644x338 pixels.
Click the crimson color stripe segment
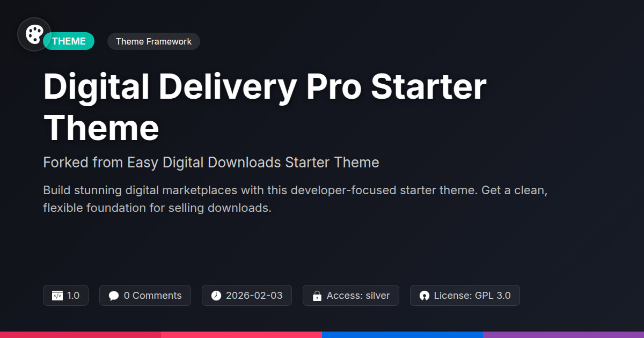pyautogui.click(x=80, y=335)
